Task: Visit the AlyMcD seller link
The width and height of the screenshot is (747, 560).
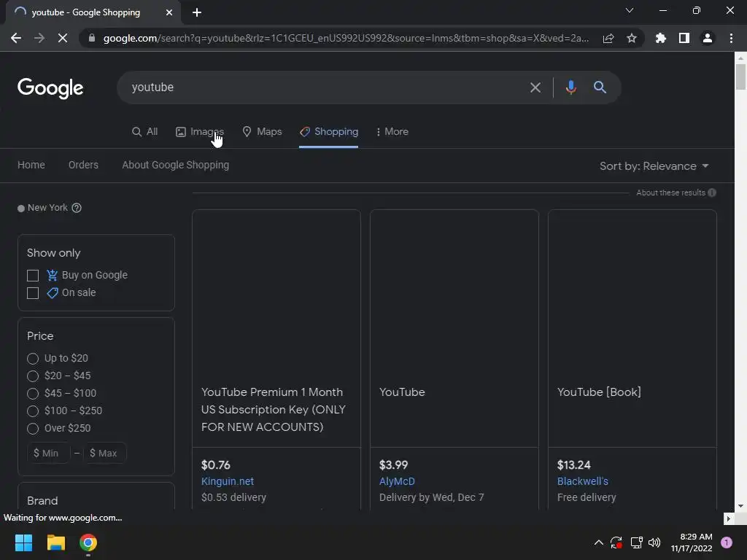Action: (397, 481)
